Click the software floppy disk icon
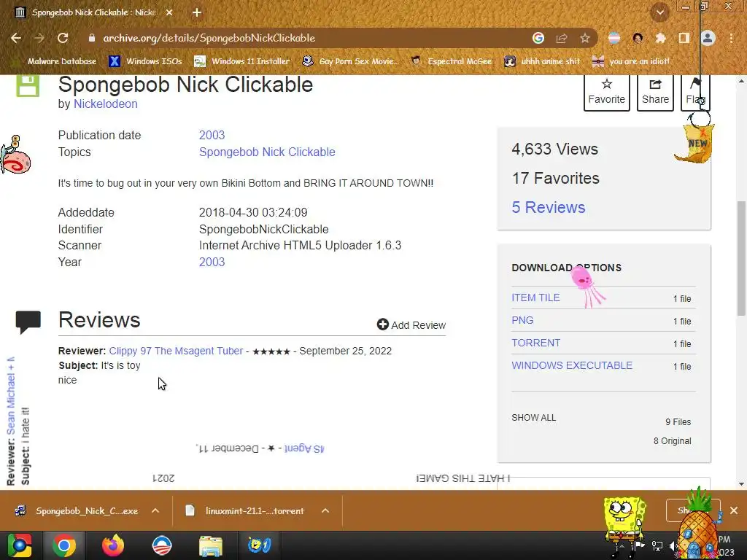Viewport: 747px width, 560px height. click(x=28, y=86)
